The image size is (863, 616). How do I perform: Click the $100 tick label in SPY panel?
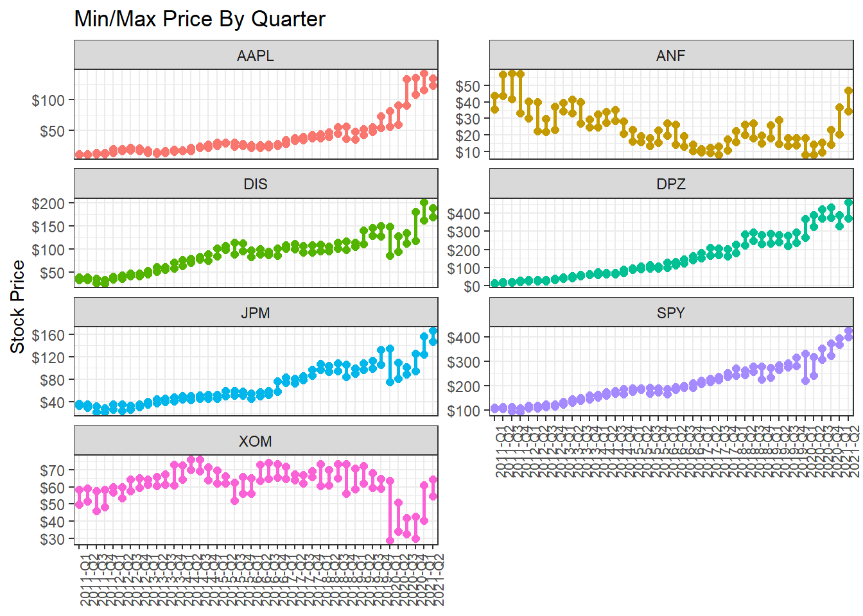pyautogui.click(x=464, y=411)
